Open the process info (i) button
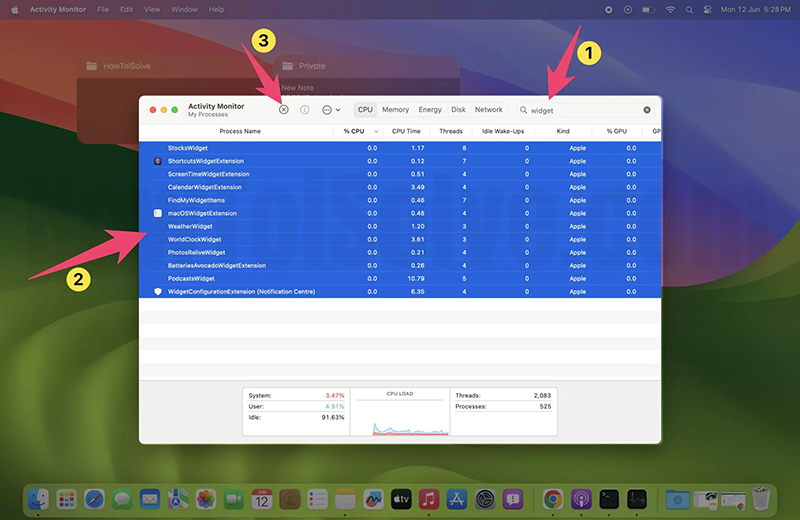 click(x=305, y=110)
